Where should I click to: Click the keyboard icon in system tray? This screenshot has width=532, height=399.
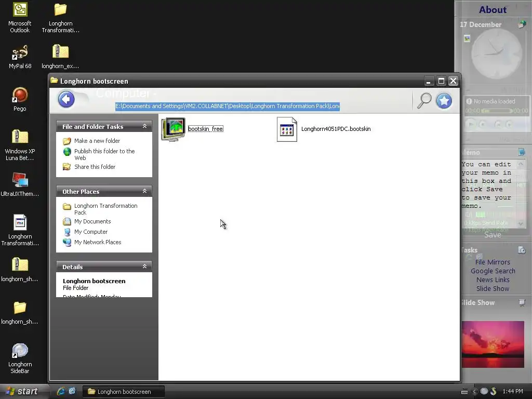pos(464,392)
